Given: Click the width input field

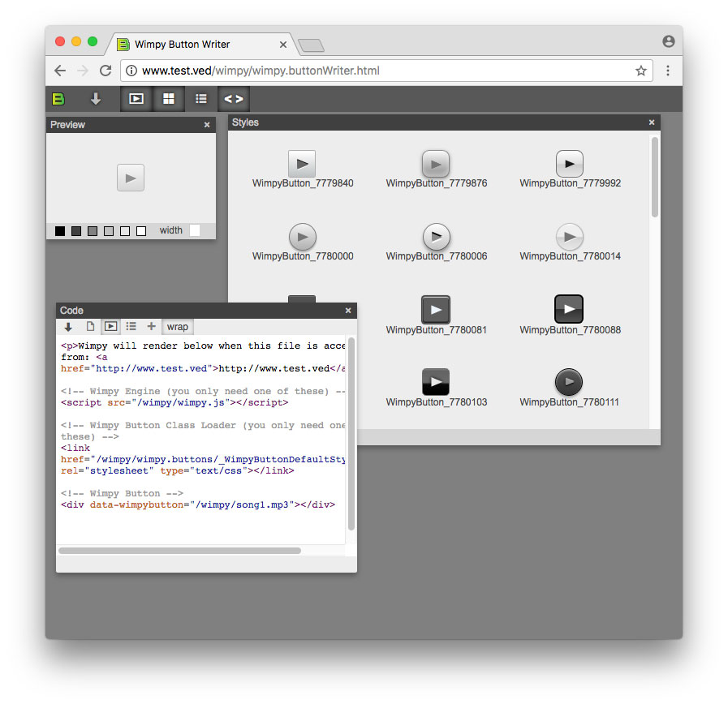Looking at the screenshot, I should pyautogui.click(x=195, y=230).
